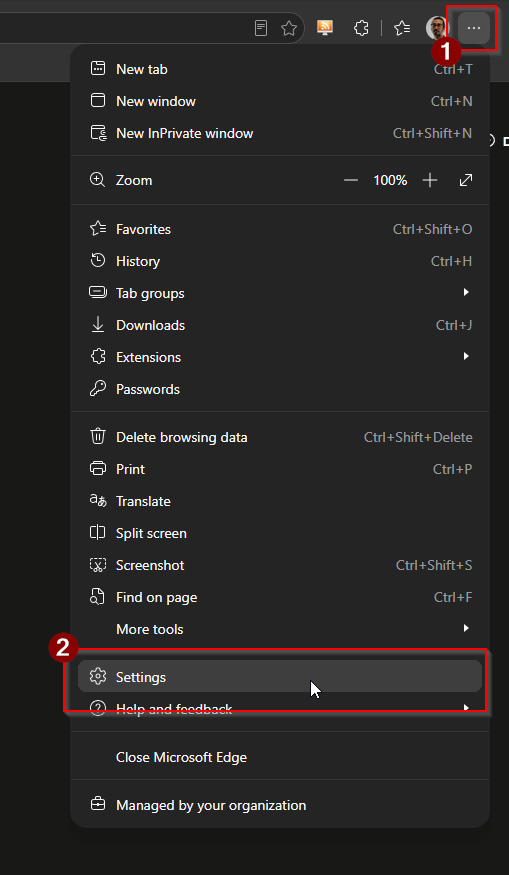Select Print menu entry
This screenshot has width=509, height=875.
coord(280,469)
